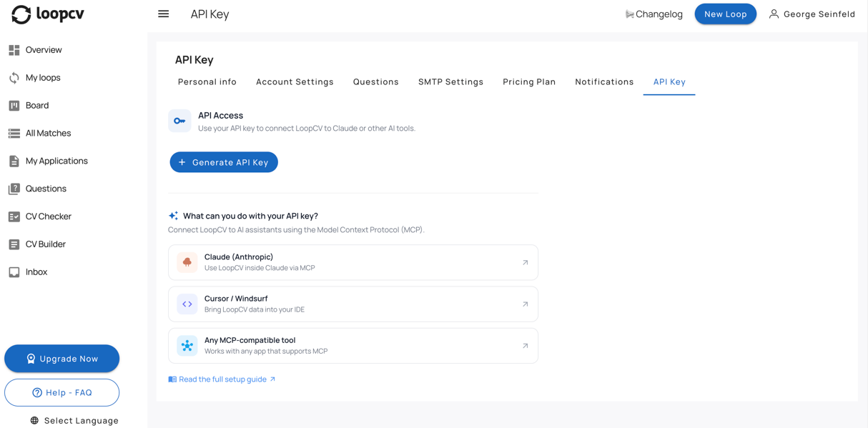Open the Cursor / Windsurf integration card
The image size is (868, 428).
[353, 304]
